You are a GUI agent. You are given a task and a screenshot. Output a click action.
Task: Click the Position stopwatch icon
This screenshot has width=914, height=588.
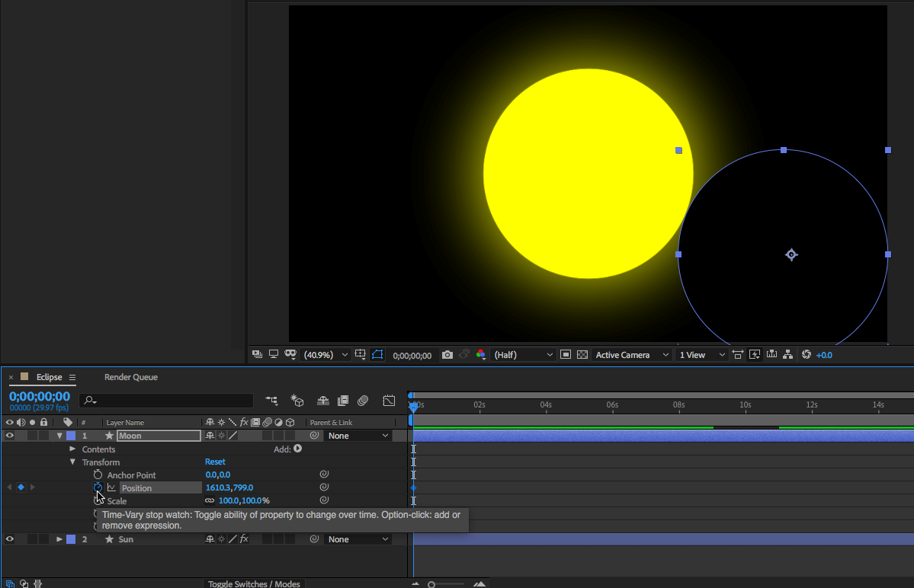98,487
